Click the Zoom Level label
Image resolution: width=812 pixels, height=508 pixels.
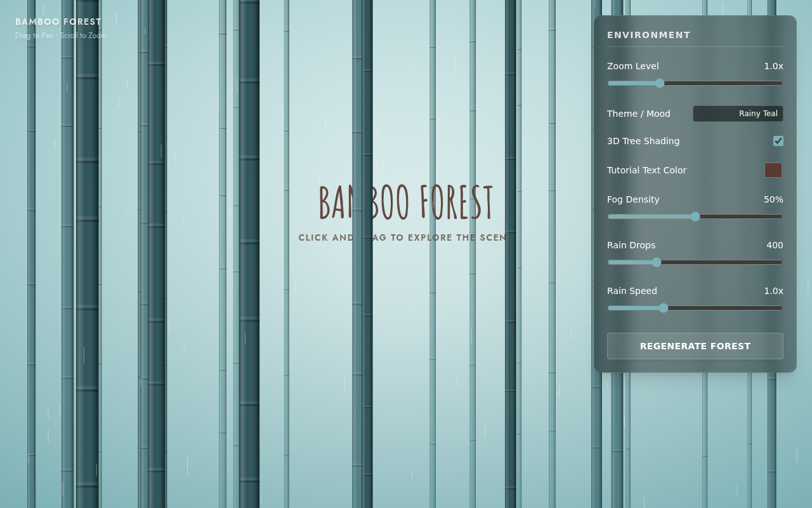point(633,66)
